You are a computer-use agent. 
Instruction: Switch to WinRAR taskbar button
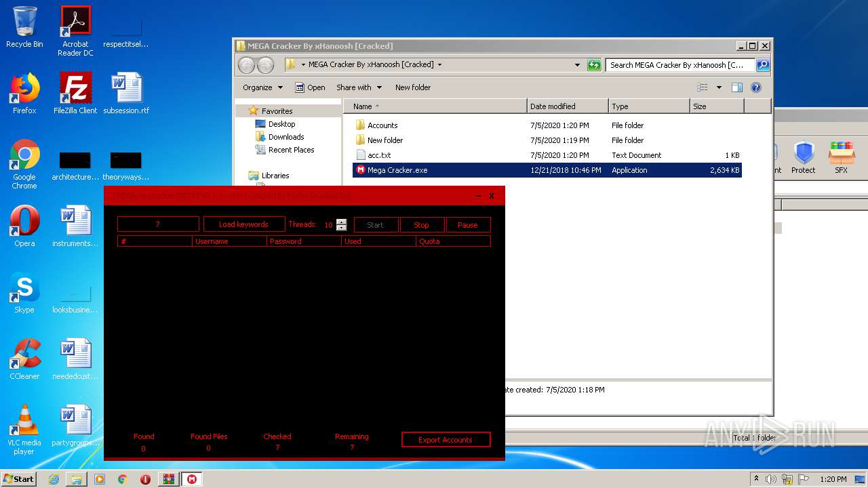pos(169,479)
